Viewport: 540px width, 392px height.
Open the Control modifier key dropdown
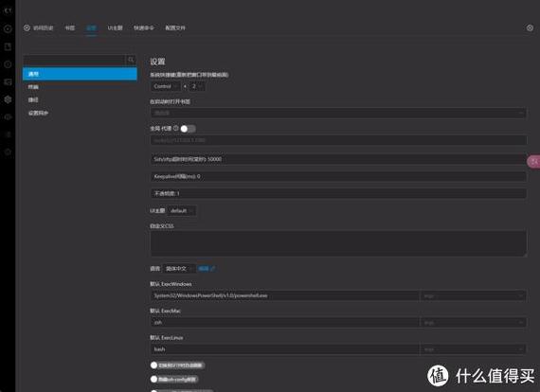(166, 86)
